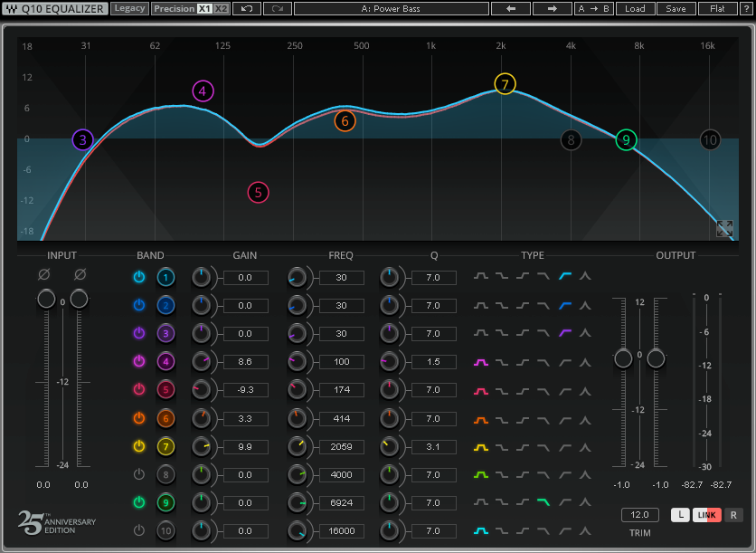Toggle band 3 power button
Image resolution: width=756 pixels, height=553 pixels.
139,333
